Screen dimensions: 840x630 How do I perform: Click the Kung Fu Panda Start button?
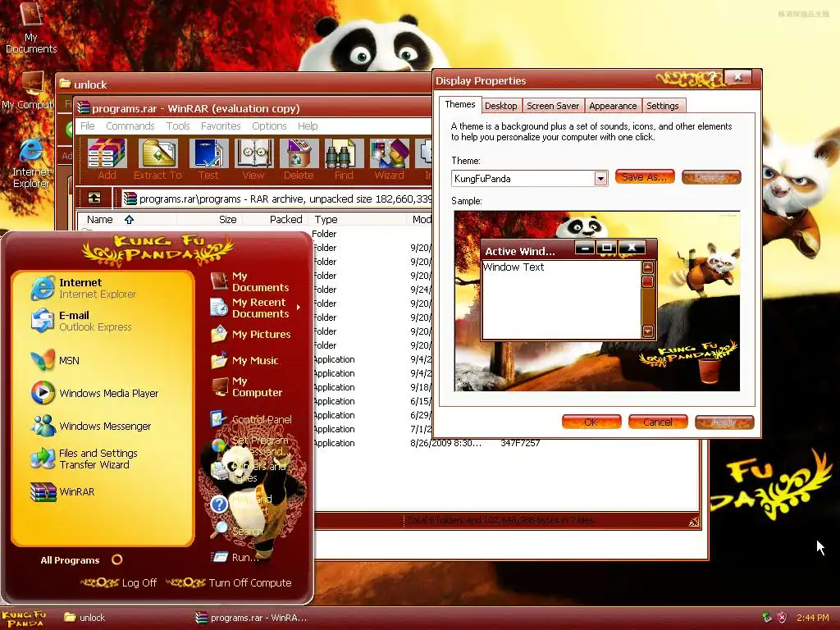pos(24,619)
